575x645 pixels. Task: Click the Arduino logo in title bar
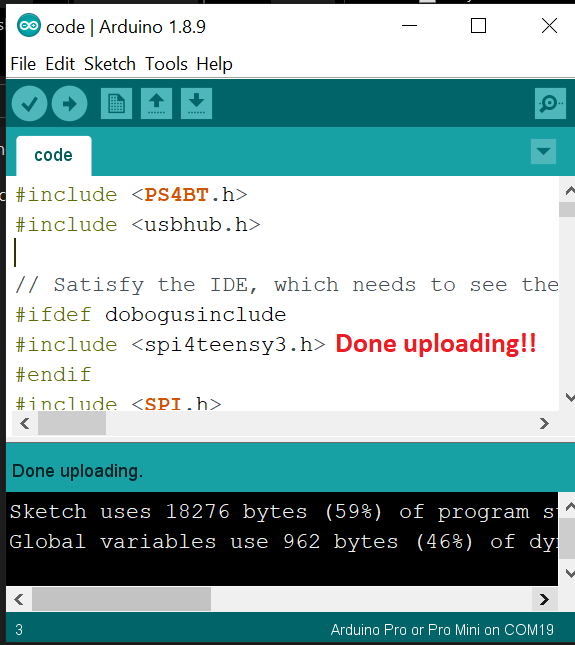(x=29, y=26)
